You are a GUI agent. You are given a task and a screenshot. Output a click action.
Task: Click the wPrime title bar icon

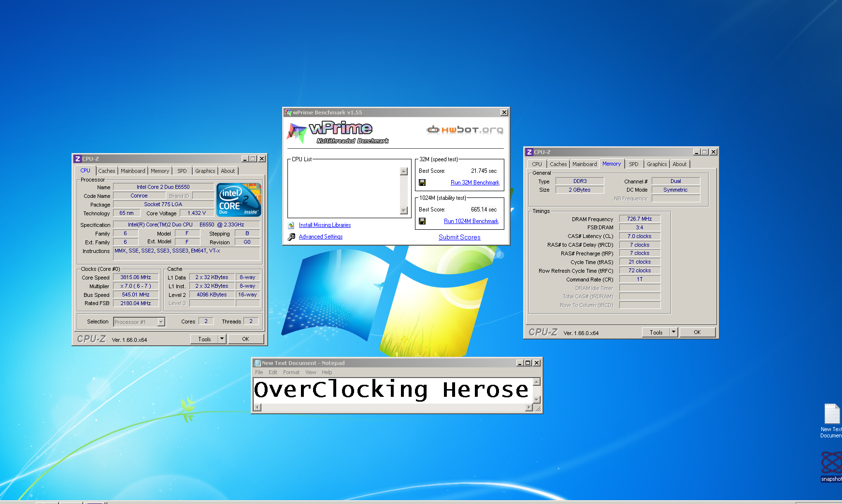(x=288, y=112)
